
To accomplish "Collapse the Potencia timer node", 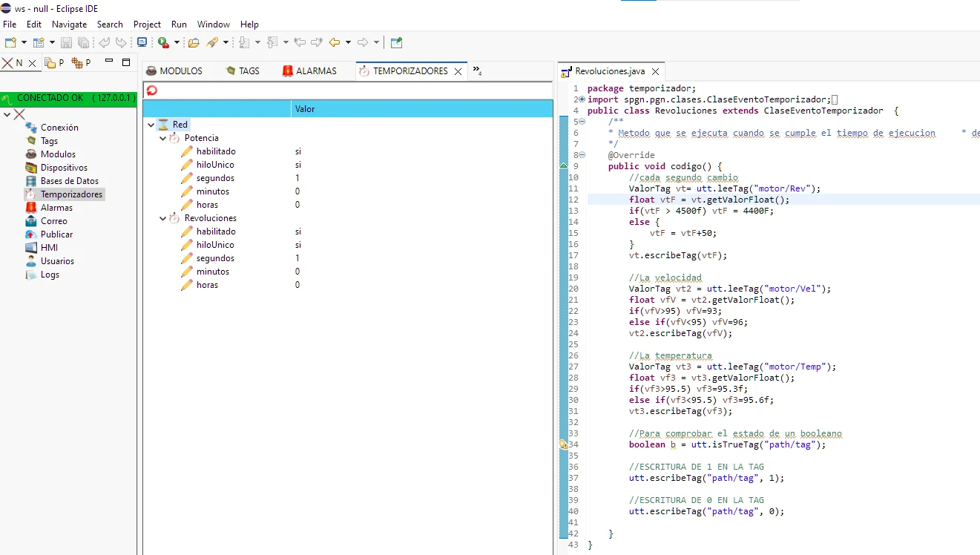I will 163,138.
